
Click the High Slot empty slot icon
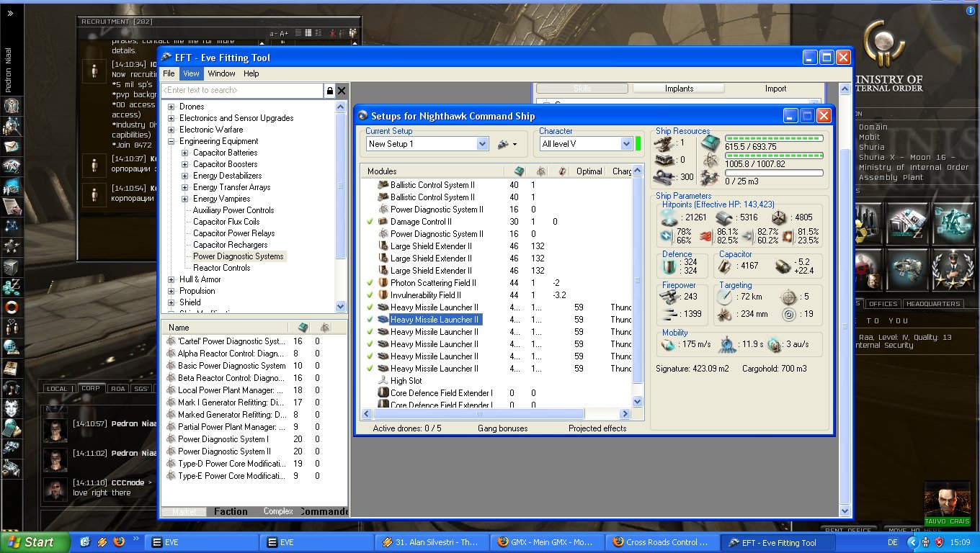click(383, 381)
